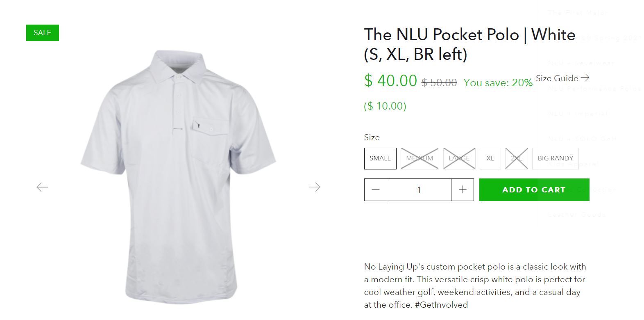
Task: Open the NLU + Levelwear menu item
Action: click(581, 63)
